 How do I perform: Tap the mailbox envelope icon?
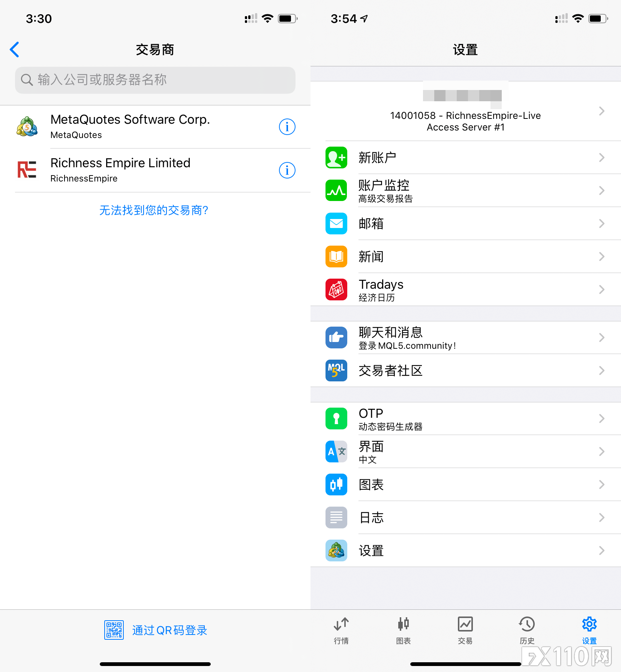pyautogui.click(x=336, y=223)
